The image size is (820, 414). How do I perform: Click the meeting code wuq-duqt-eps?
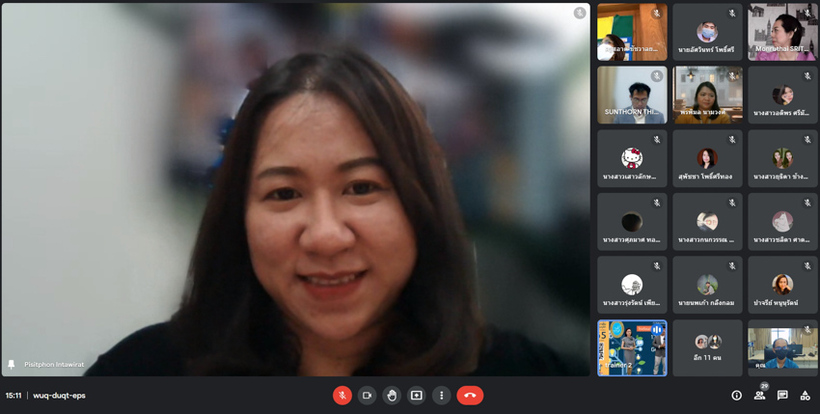click(x=59, y=395)
